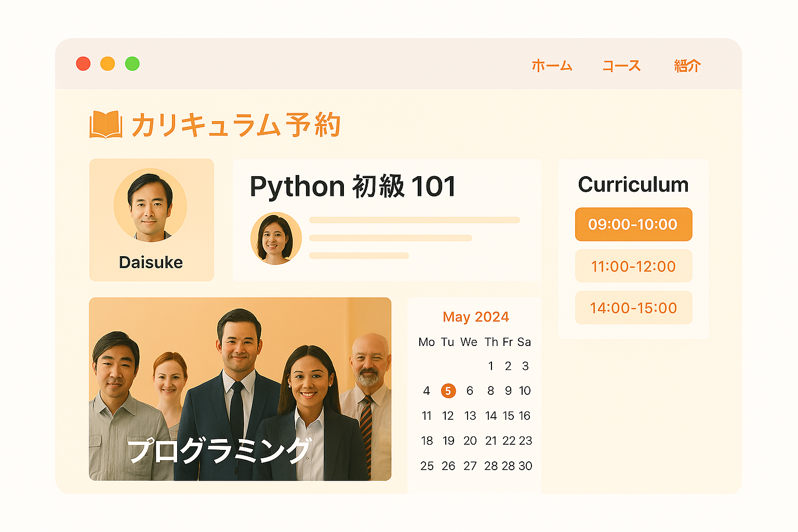
Task: Switch to the ホーム menu item
Action: 552,66
